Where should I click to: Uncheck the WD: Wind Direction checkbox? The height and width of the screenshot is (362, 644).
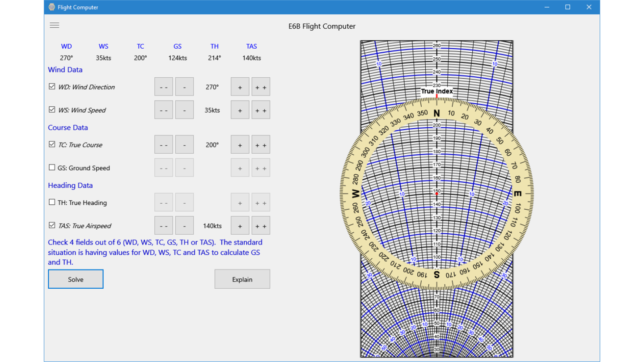tap(52, 87)
